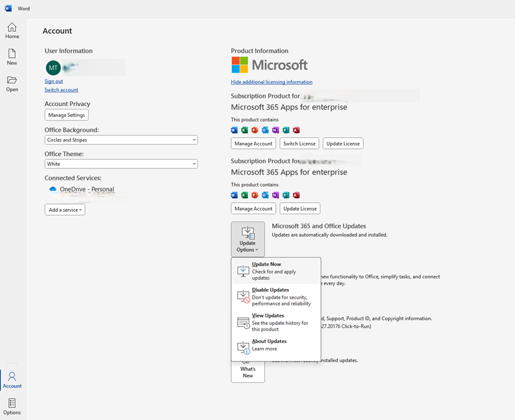The image size is (515, 420).
Task: Click OneNote icon in second product list
Action: click(276, 195)
